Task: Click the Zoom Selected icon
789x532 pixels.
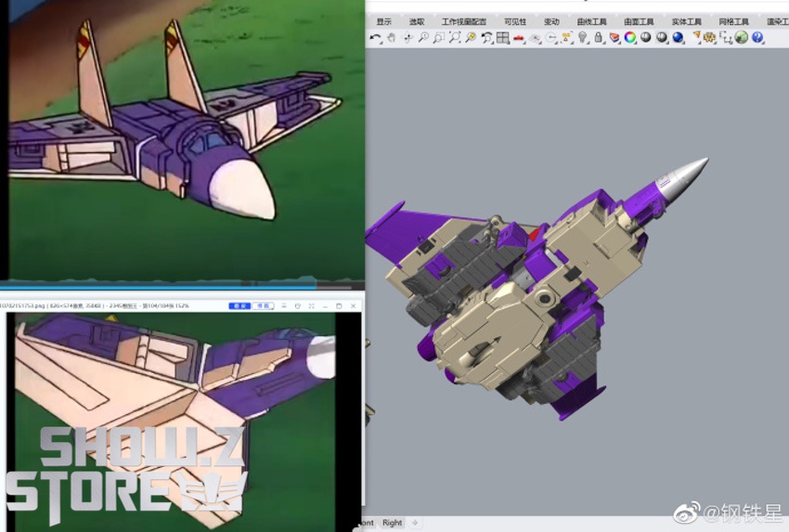Action: click(x=471, y=37)
